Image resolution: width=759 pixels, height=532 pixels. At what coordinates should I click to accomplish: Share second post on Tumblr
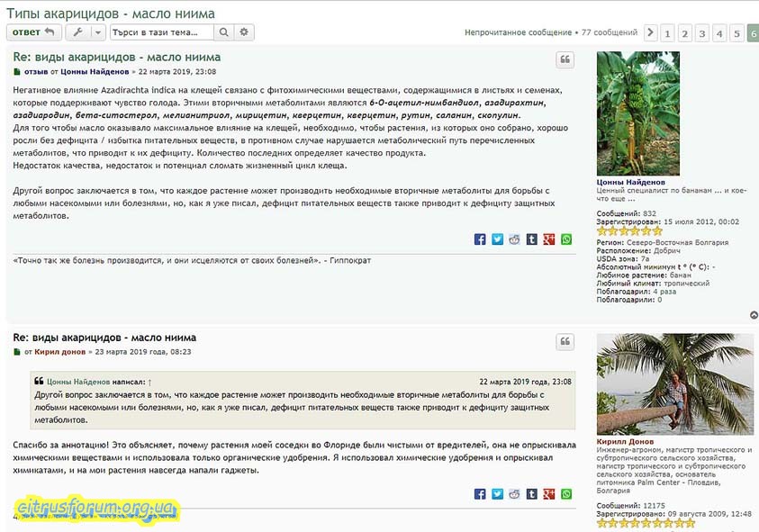point(531,494)
